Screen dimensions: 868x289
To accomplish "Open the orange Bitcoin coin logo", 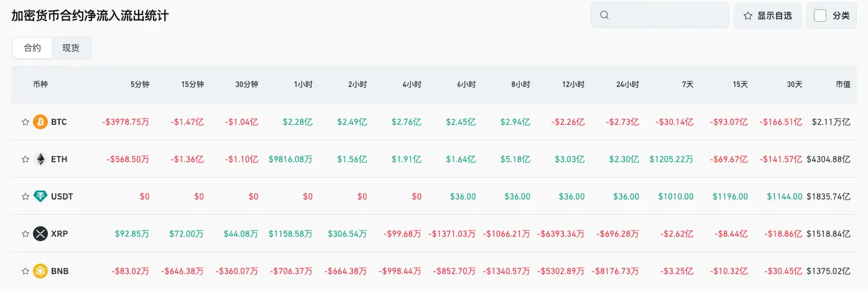I will tap(40, 122).
